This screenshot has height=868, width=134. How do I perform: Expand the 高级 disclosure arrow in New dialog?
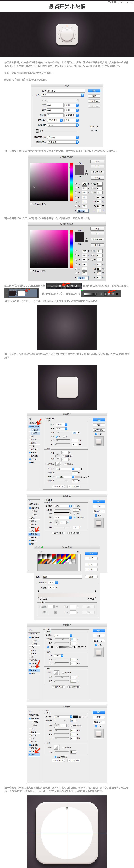coord(37,131)
